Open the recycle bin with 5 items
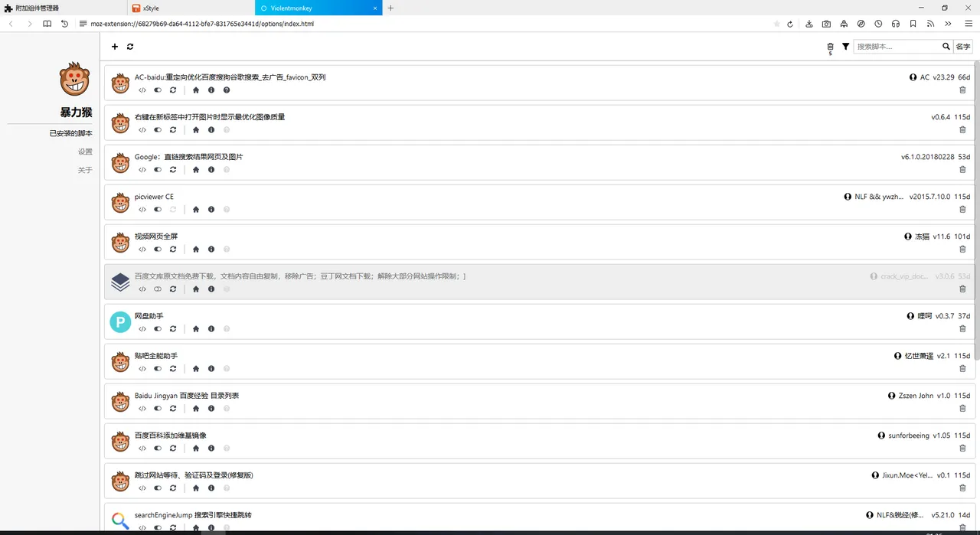The width and height of the screenshot is (980, 535). [x=830, y=47]
